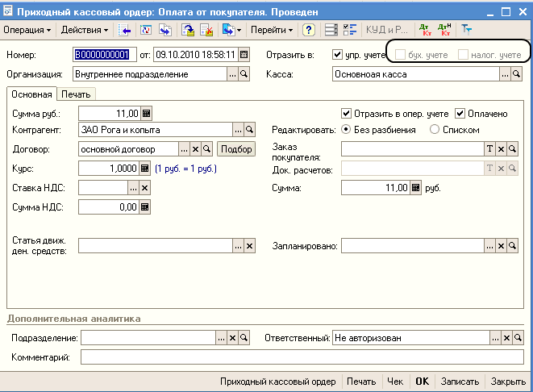Click magnifier next to Касса field
Viewport: 533px width, 392px height.
click(x=516, y=73)
